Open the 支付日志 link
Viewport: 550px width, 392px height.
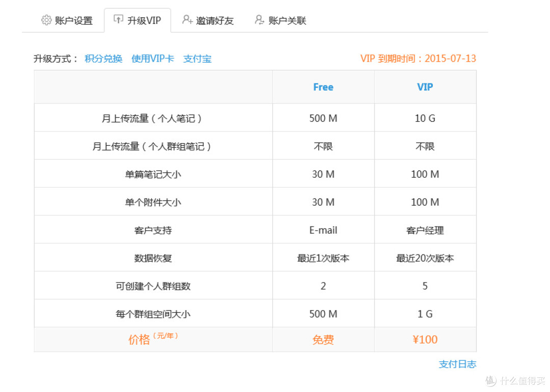[457, 364]
